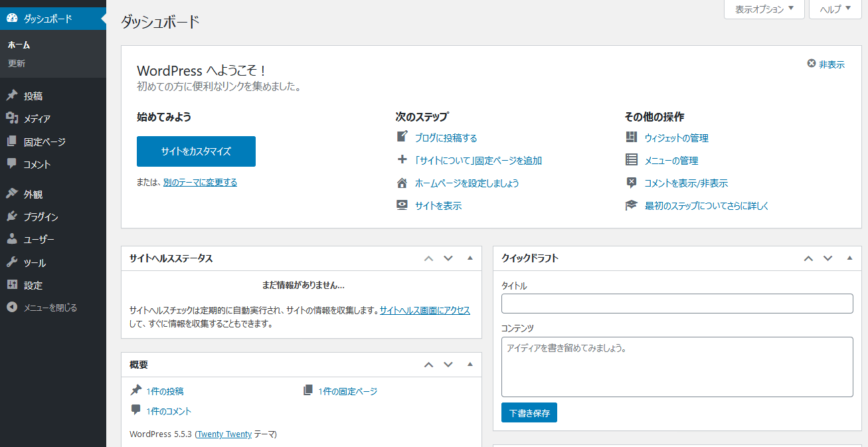
Task: Click the ツール wrench icon
Action: click(x=12, y=262)
